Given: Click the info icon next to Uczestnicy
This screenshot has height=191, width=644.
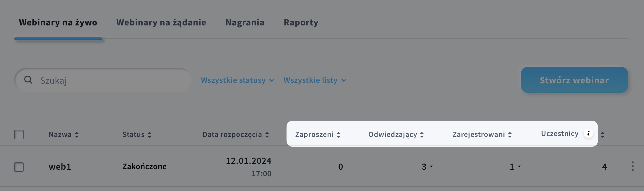Looking at the screenshot, I should [588, 133].
